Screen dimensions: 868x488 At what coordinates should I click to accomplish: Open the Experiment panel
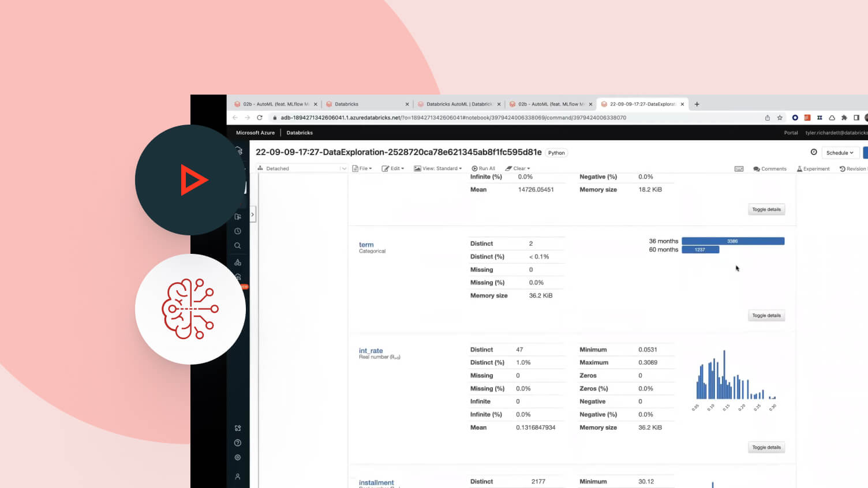(x=813, y=169)
